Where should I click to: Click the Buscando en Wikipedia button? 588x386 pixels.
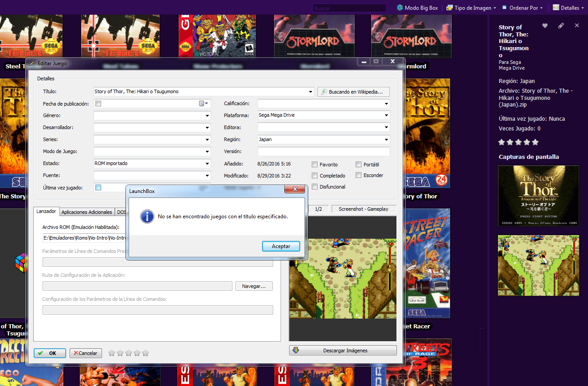coord(353,92)
